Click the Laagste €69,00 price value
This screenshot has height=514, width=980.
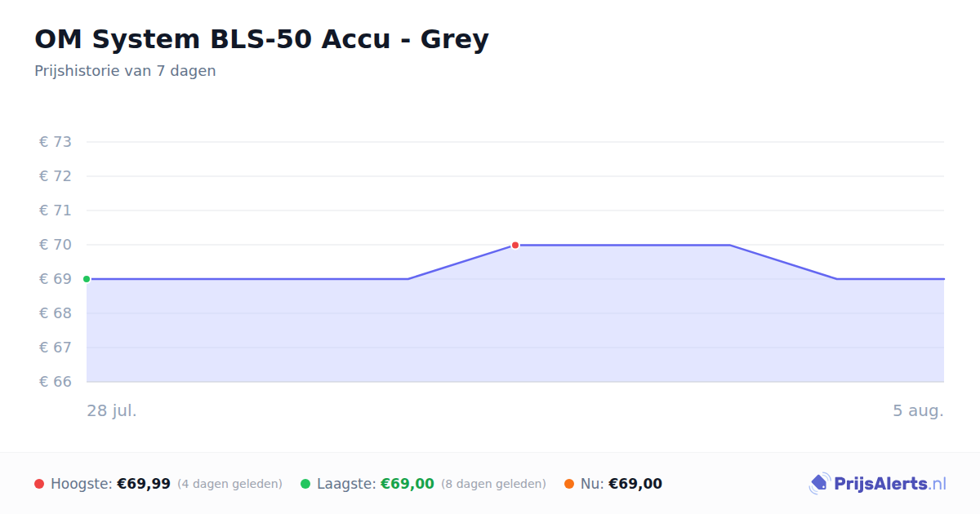pyautogui.click(x=408, y=484)
